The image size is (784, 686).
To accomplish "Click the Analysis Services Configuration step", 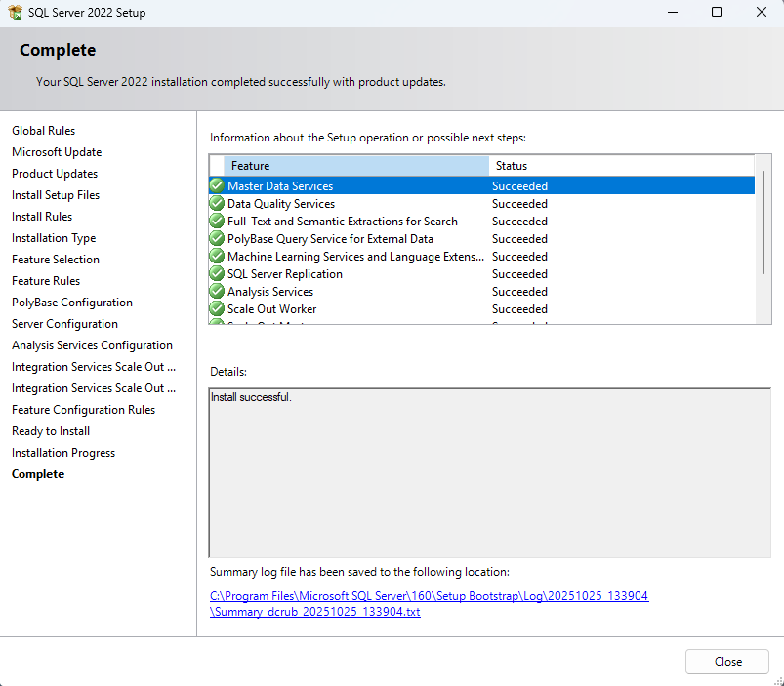I will pyautogui.click(x=92, y=345).
